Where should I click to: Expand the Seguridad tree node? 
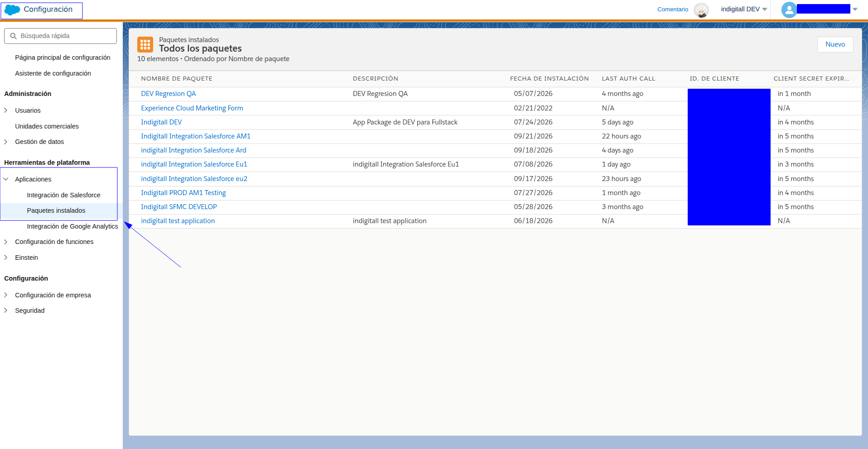(x=5, y=310)
